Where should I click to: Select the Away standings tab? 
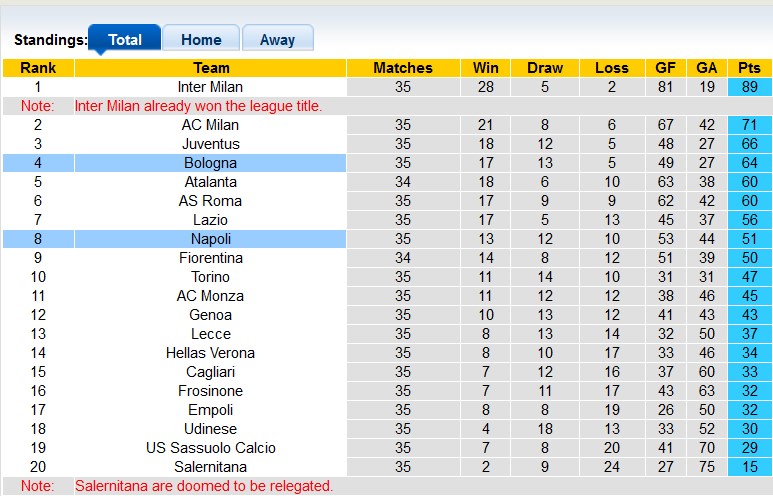click(277, 40)
